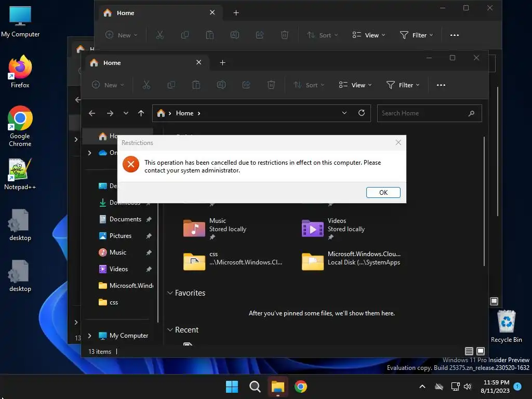532x399 pixels.
Task: Open the Recent locations chevron beside Forward arrow
Action: tap(126, 113)
